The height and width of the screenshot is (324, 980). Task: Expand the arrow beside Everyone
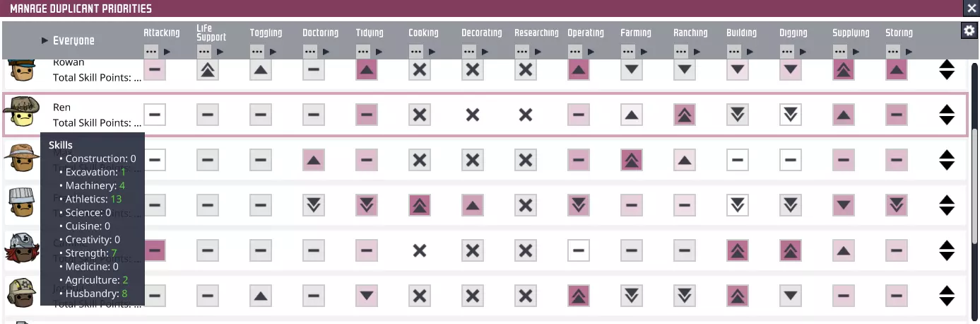tap(45, 40)
